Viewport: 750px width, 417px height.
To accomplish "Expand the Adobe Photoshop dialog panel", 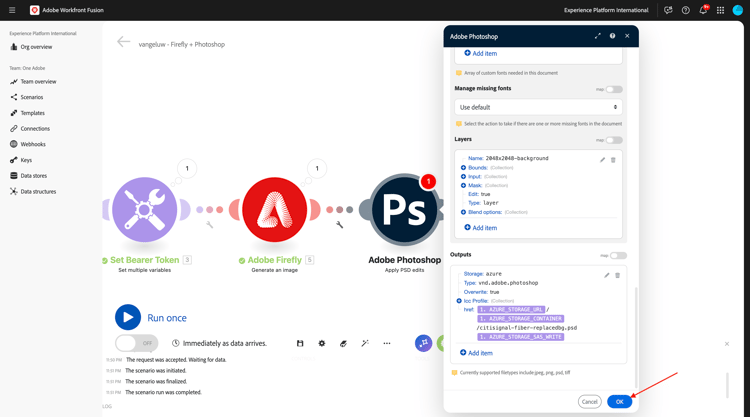I will point(597,36).
